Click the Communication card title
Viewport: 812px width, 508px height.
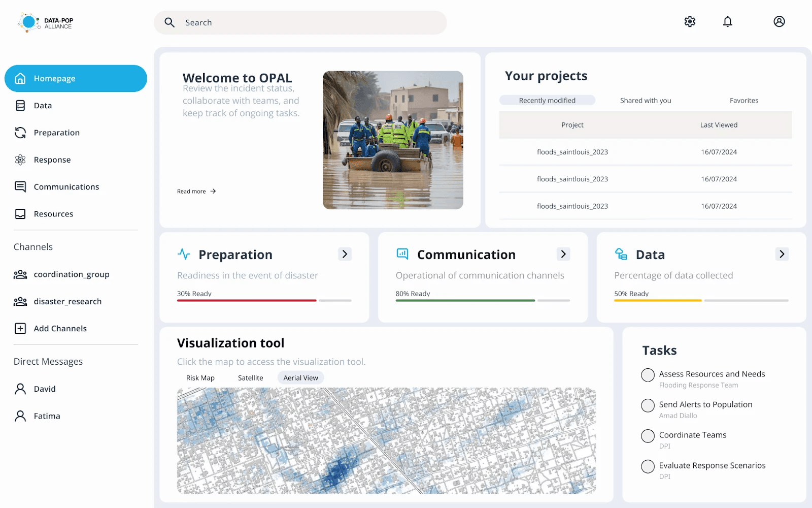click(x=466, y=255)
